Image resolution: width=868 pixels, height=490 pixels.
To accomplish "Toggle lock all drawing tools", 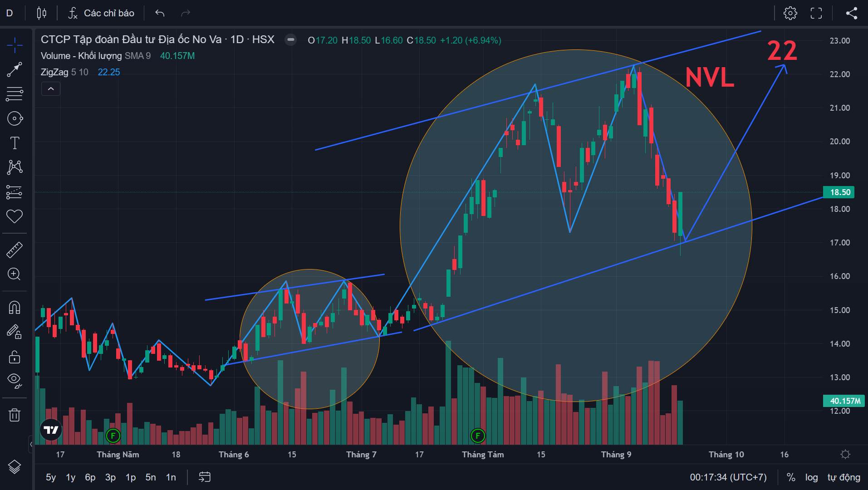I will 15,357.
